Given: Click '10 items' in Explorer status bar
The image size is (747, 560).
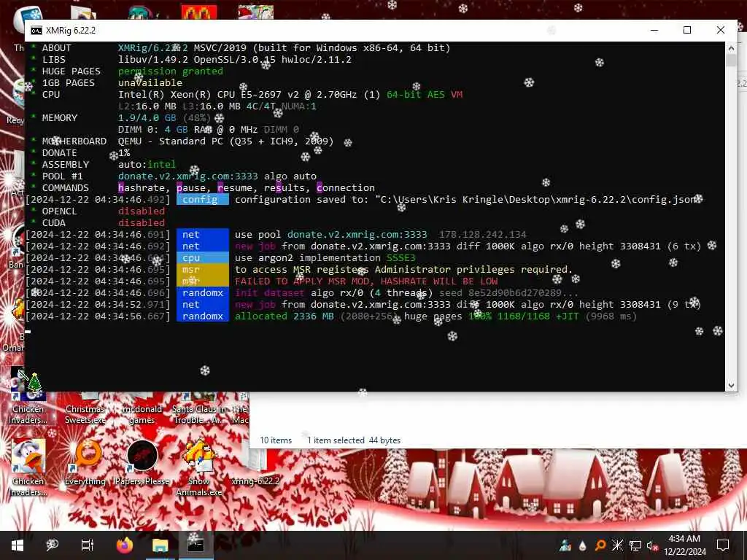Looking at the screenshot, I should pos(276,440).
